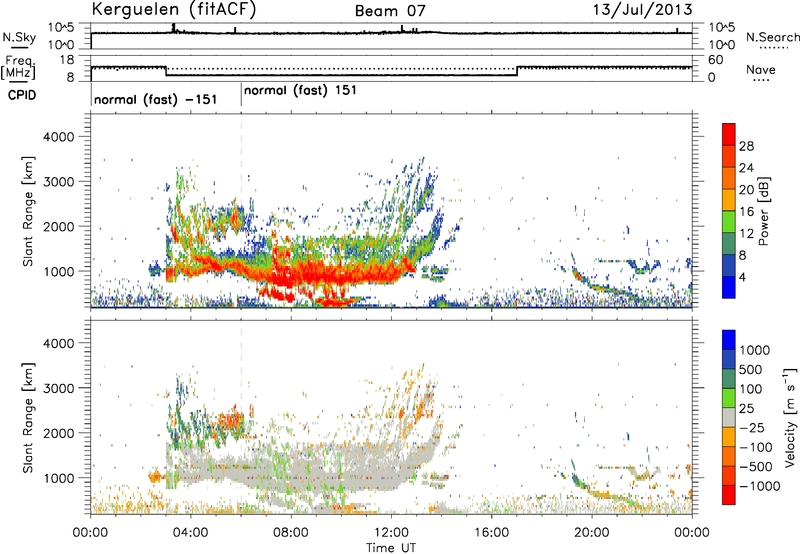The image size is (800, 554).
Task: Click the 'normal (fast) -151' CPID text
Action: coord(156,99)
